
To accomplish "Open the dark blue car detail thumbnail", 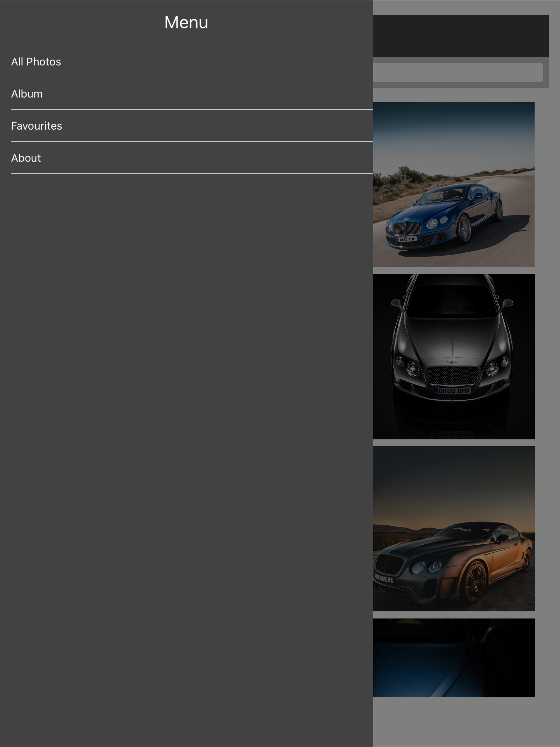I will (454, 658).
